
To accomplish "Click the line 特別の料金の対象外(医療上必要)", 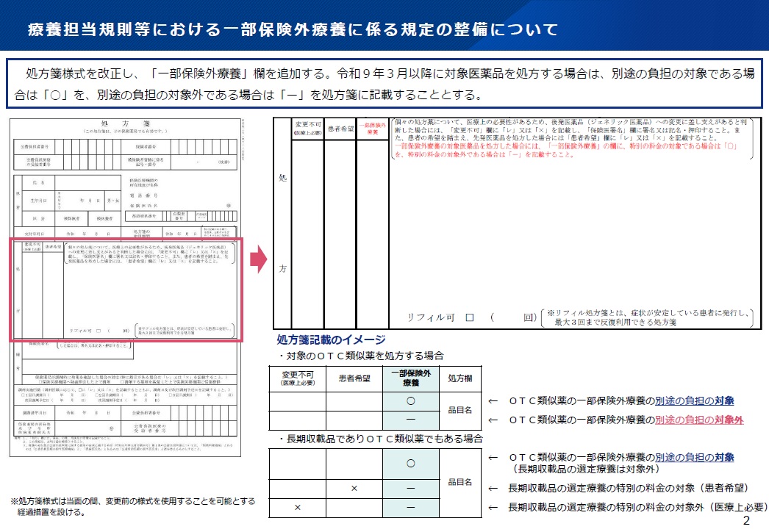I will pos(637,508).
